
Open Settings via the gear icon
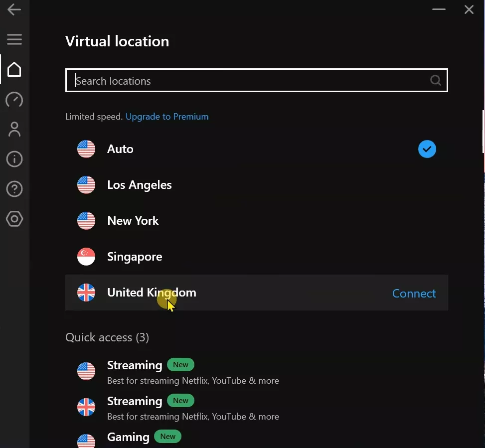point(14,219)
